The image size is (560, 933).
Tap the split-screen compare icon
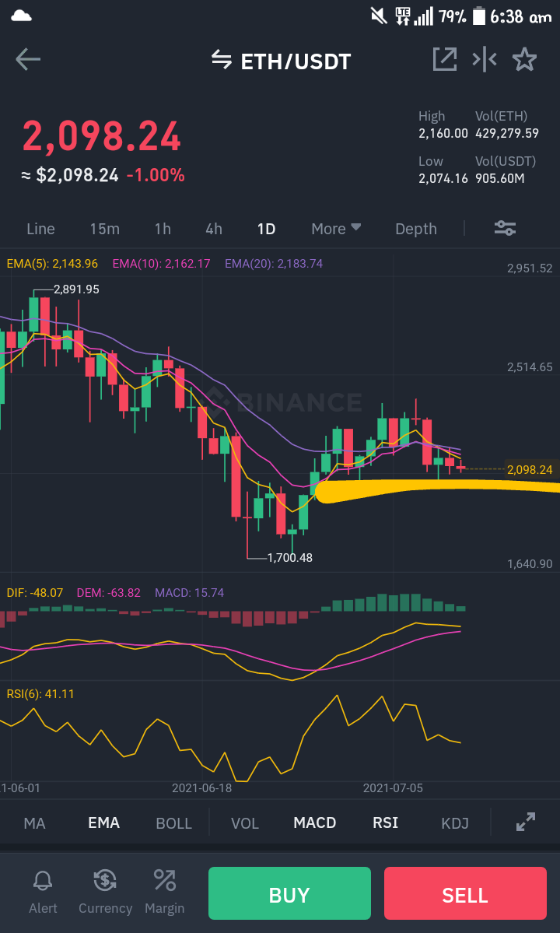click(x=485, y=59)
